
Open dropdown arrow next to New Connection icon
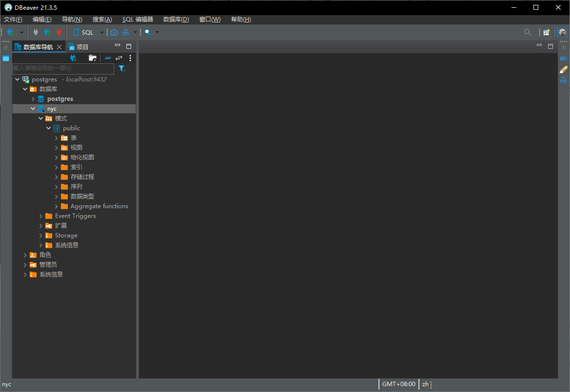[21, 32]
